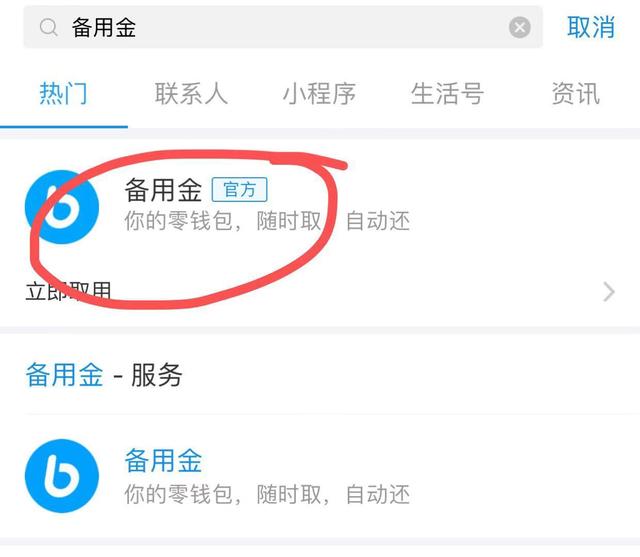Tap the service description 你的零钱包，随时取，自动还
Image resolution: width=640 pixels, height=557 pixels.
coord(267,494)
